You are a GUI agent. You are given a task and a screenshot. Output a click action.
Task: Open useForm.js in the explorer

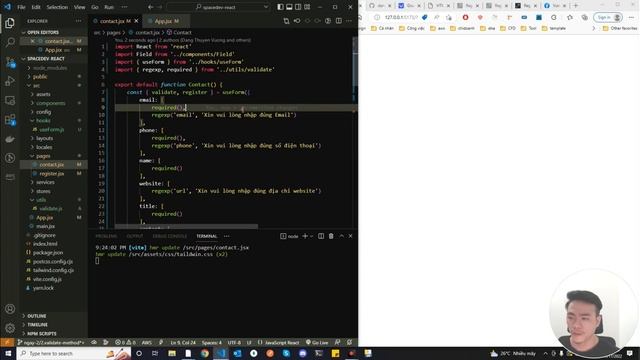point(52,129)
